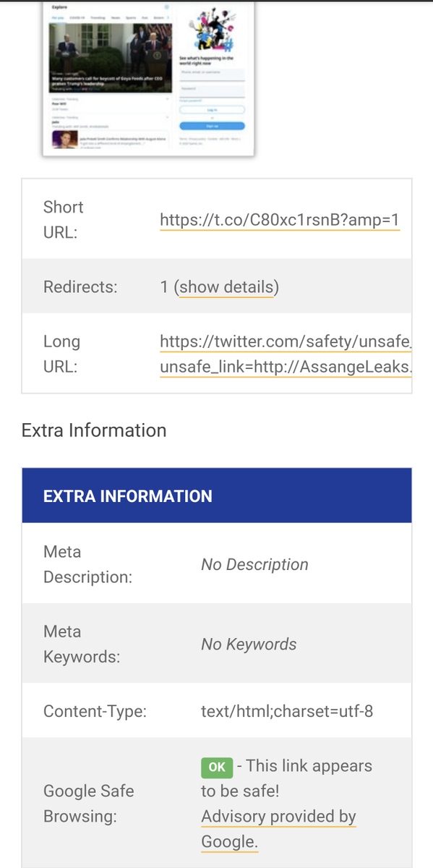Click the green OK safe badge
The height and width of the screenshot is (868, 433).
217,767
